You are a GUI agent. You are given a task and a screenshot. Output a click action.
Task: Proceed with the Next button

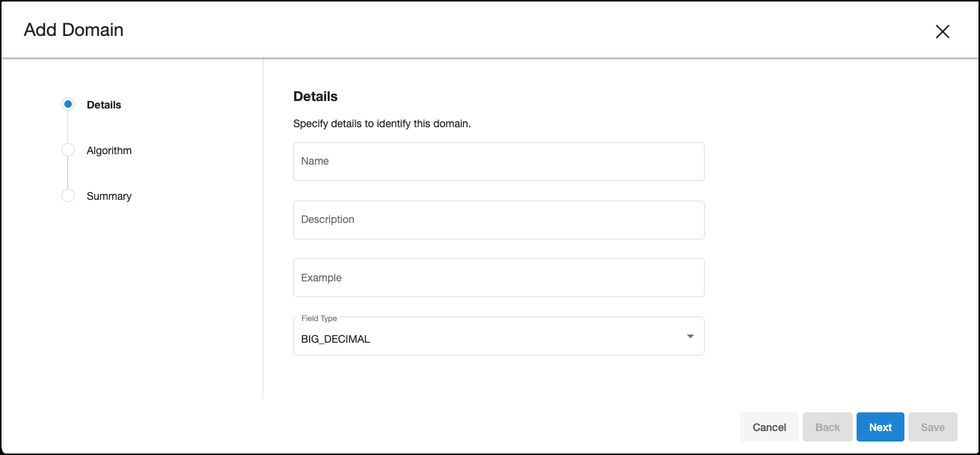pos(881,427)
